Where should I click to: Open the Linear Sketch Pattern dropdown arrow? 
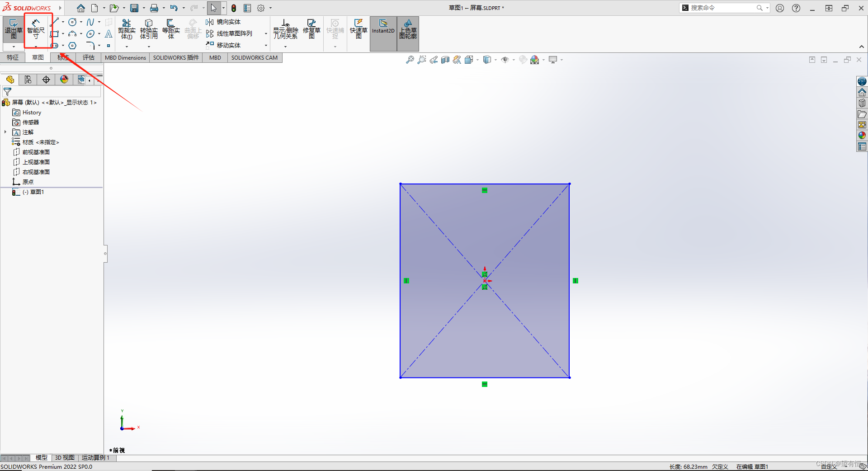(266, 33)
